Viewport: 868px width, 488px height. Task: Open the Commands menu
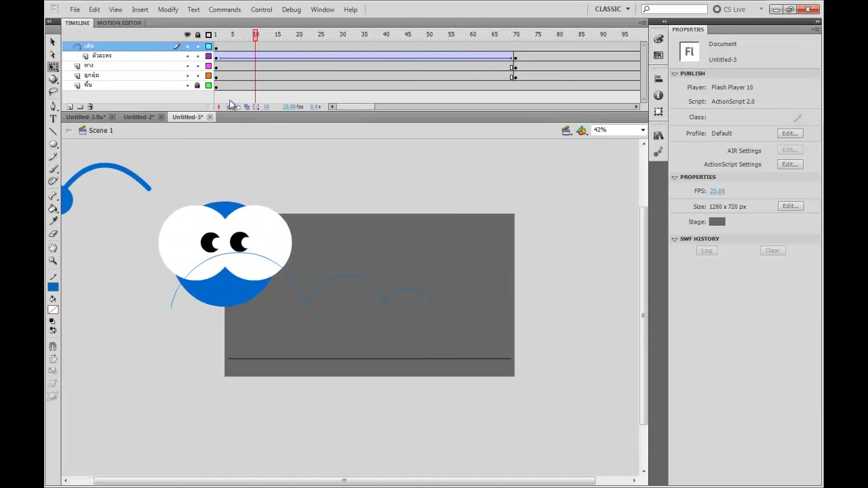tap(224, 9)
